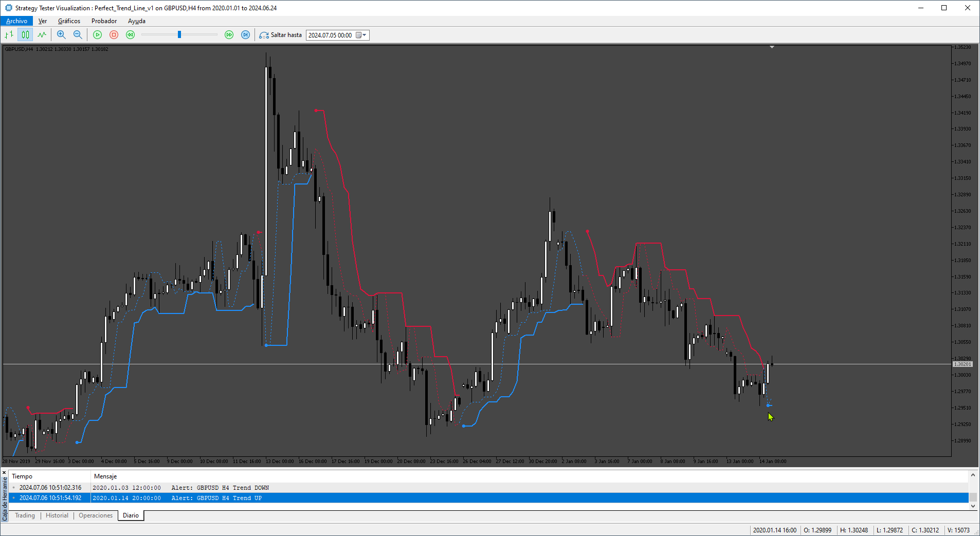Open the Ver menu
The height and width of the screenshot is (536, 980).
pyautogui.click(x=43, y=21)
